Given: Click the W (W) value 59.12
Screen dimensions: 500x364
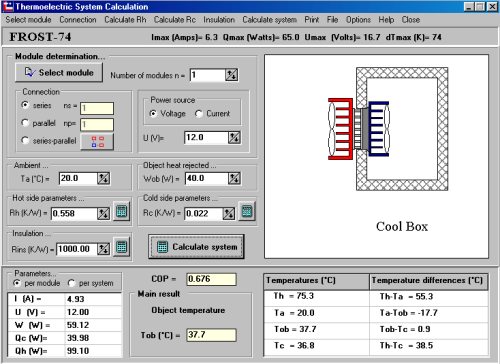Looking at the screenshot, I should pos(93,325).
